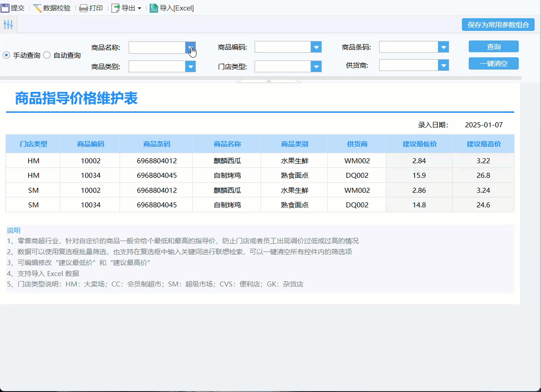The width and height of the screenshot is (541, 392).
Task: Click the 查询 button
Action: coord(493,47)
